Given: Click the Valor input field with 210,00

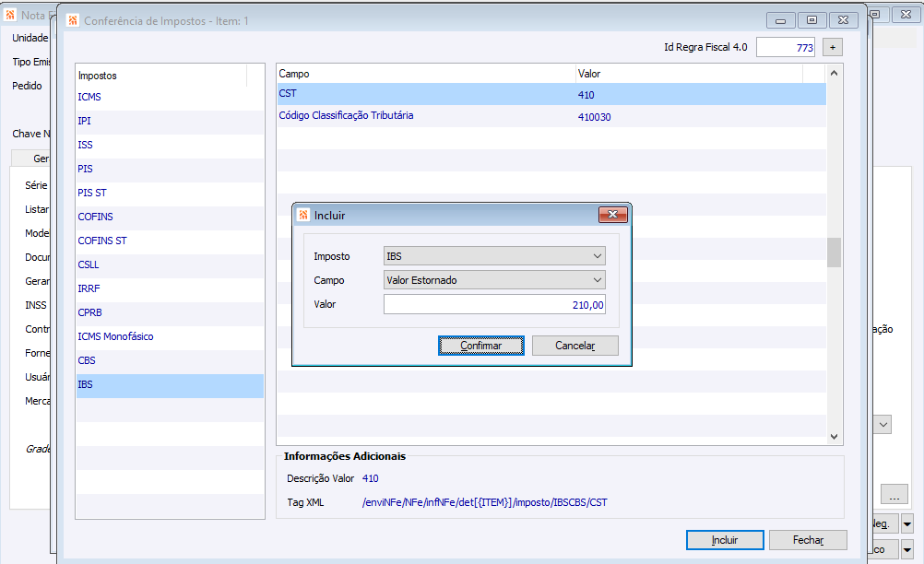Looking at the screenshot, I should click(x=494, y=304).
